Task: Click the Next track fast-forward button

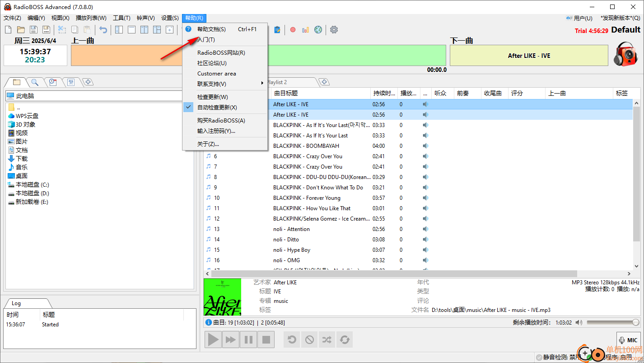Action: 231,339
